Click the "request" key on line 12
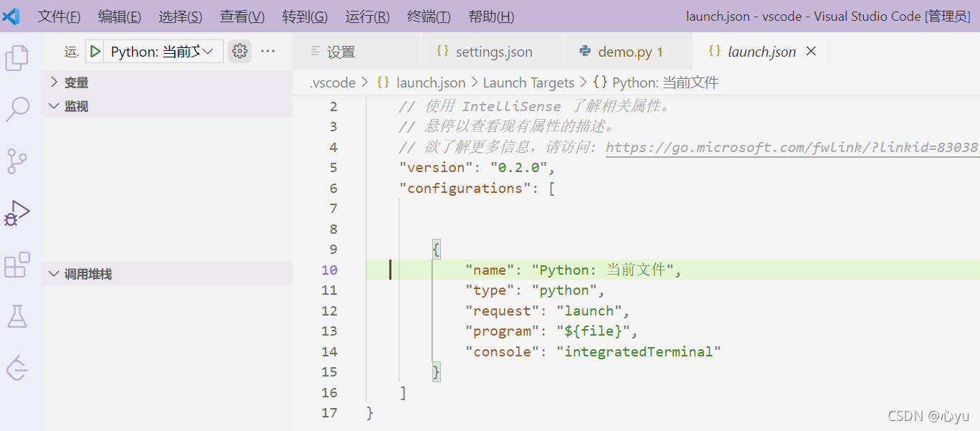Screen dimensions: 980x431 coord(503,311)
